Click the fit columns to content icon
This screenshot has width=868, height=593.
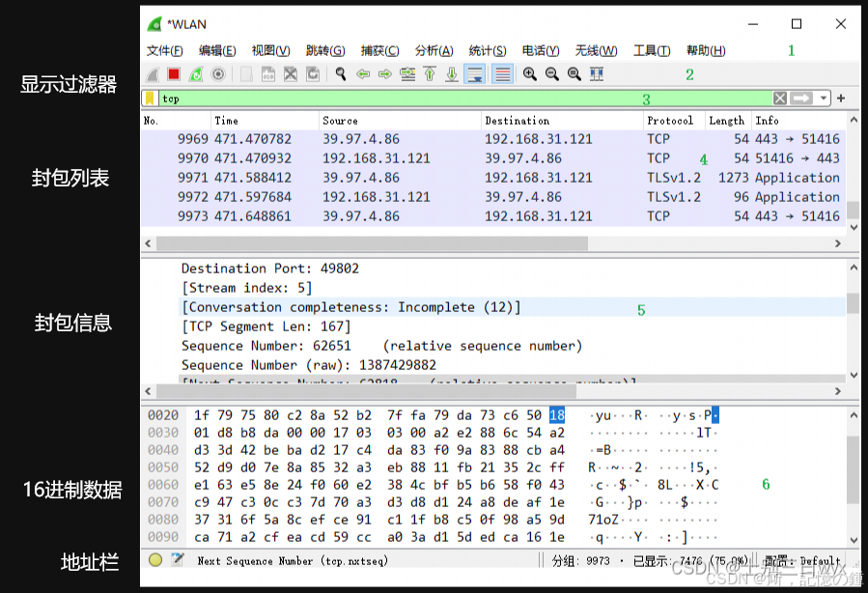[x=597, y=74]
